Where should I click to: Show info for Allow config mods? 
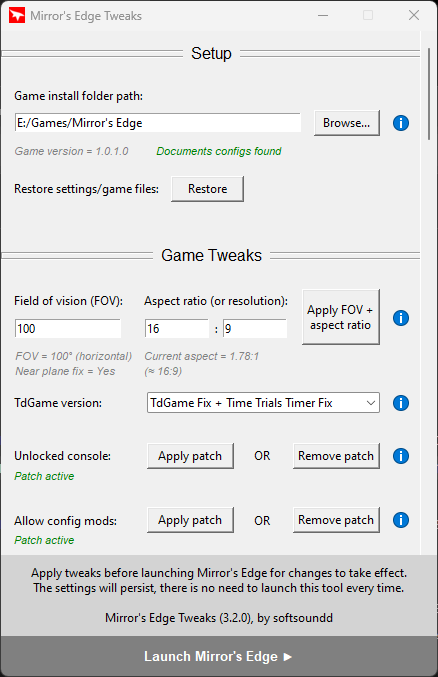[401, 520]
